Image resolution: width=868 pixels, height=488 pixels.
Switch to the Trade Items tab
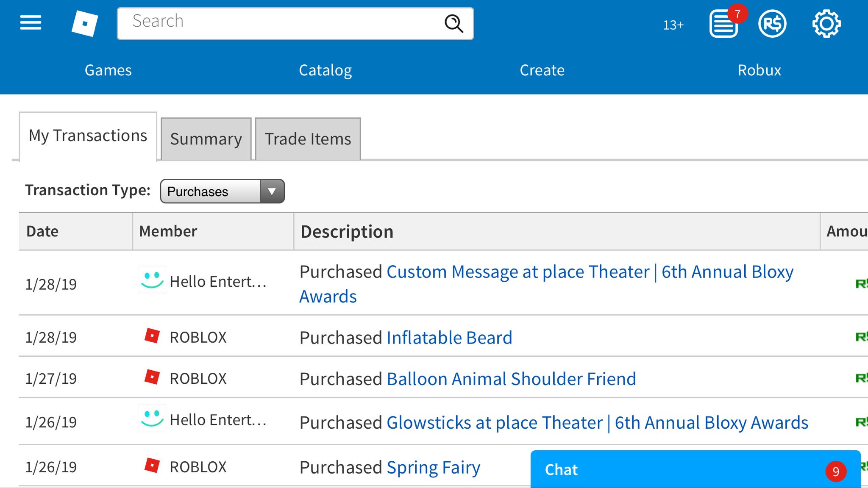[x=308, y=139]
